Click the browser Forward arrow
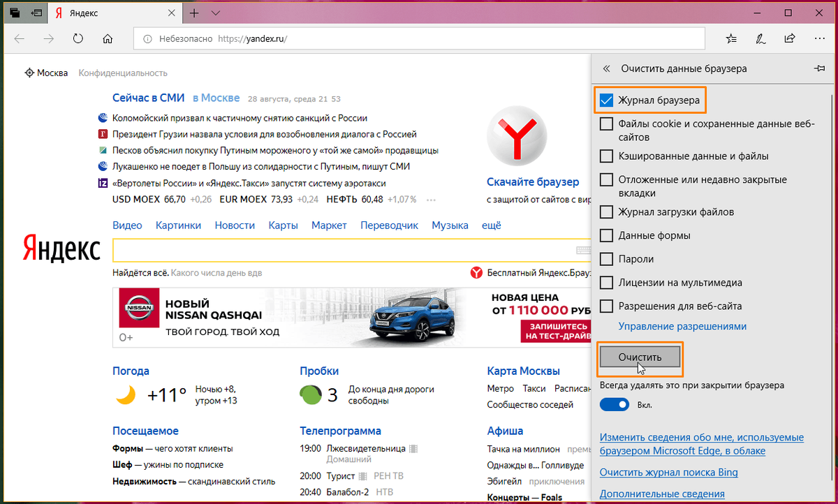The width and height of the screenshot is (838, 504). (x=49, y=38)
